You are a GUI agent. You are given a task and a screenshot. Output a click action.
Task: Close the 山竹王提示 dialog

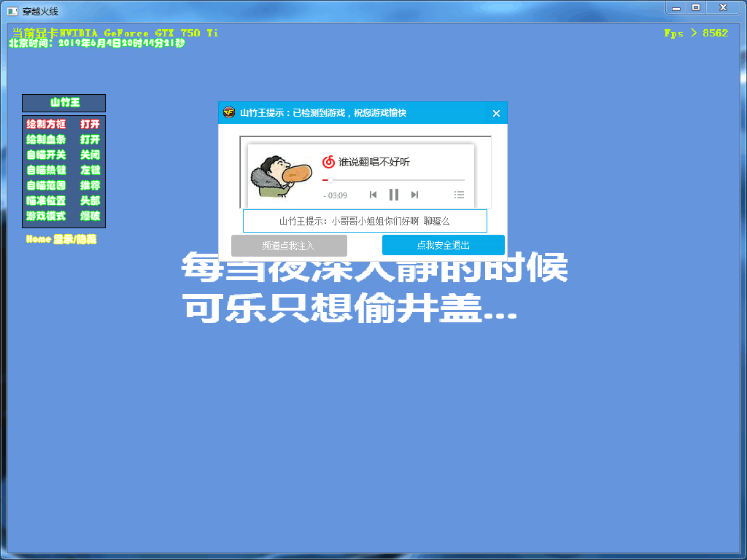(496, 113)
